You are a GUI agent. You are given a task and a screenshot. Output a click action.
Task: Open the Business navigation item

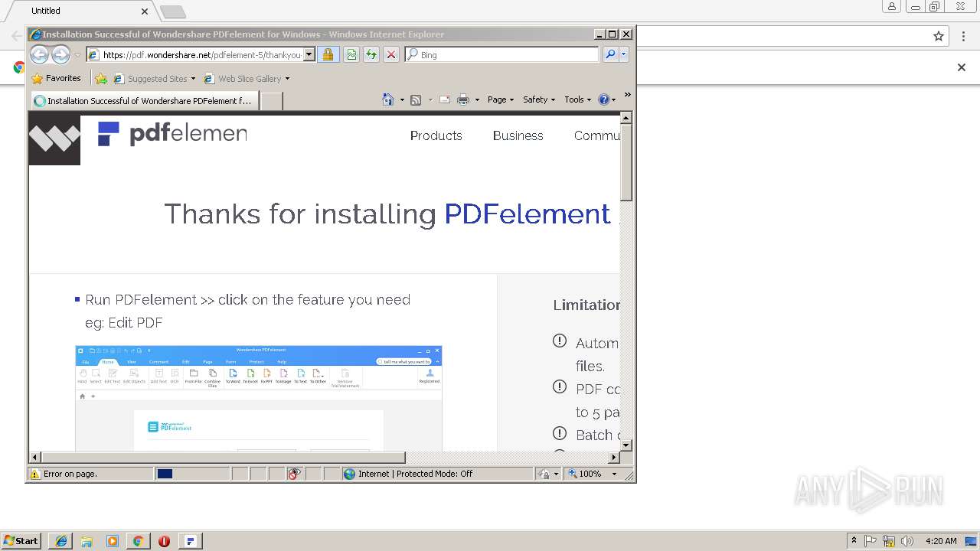(x=518, y=135)
